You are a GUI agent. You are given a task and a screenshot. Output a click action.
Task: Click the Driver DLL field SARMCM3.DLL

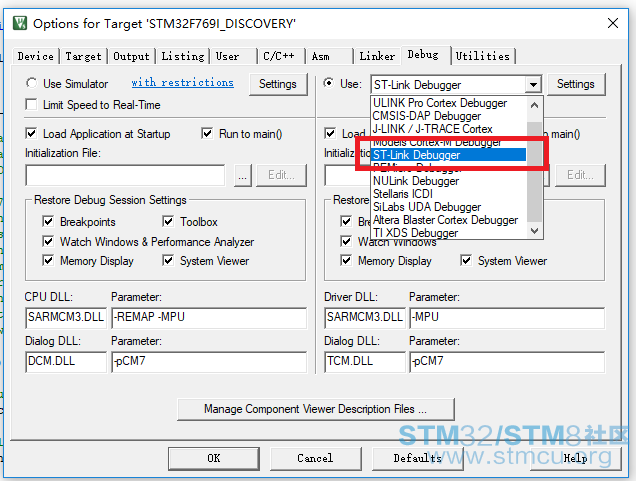[x=365, y=317]
